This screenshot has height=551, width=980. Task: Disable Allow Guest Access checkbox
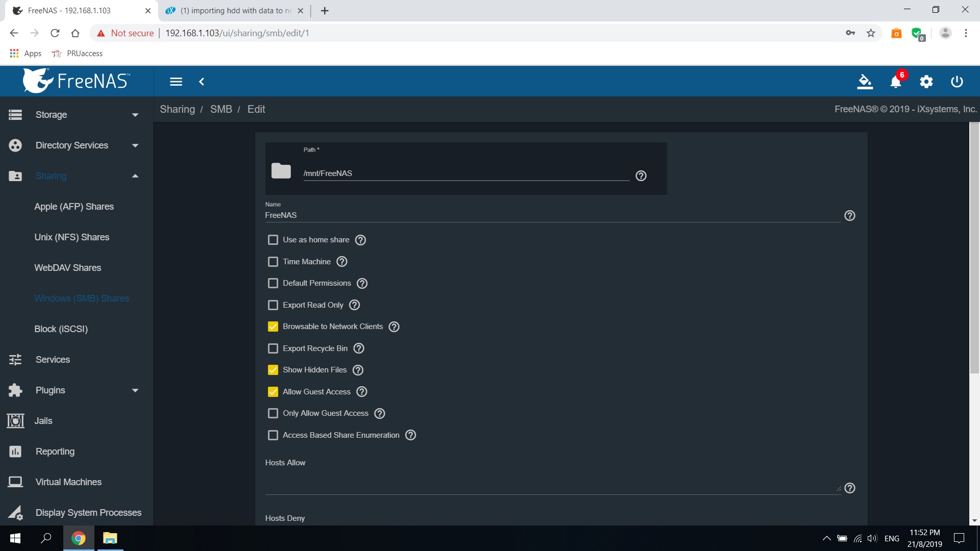tap(273, 392)
